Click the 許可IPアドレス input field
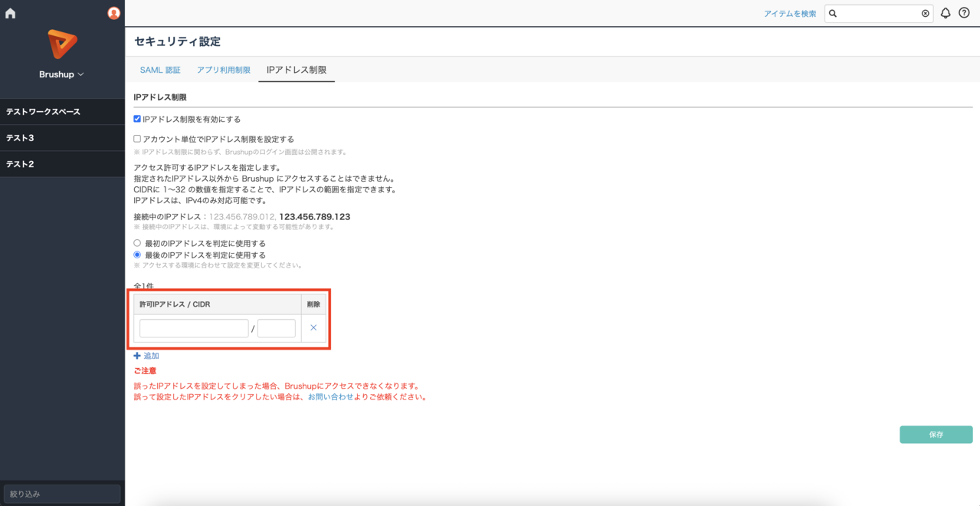 [193, 327]
